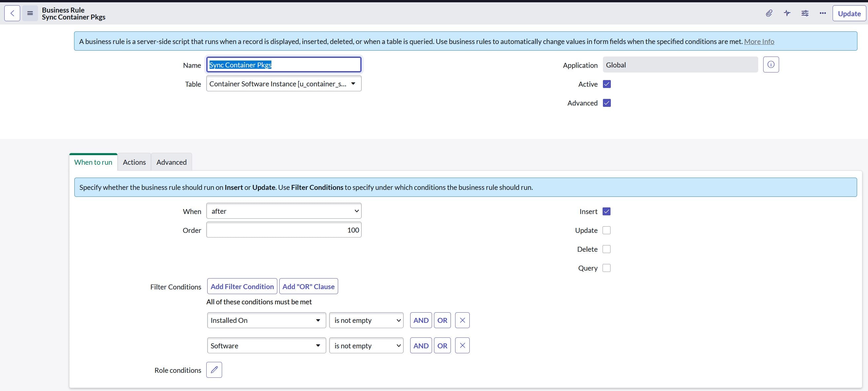Open the more options ellipsis menu

click(x=822, y=13)
